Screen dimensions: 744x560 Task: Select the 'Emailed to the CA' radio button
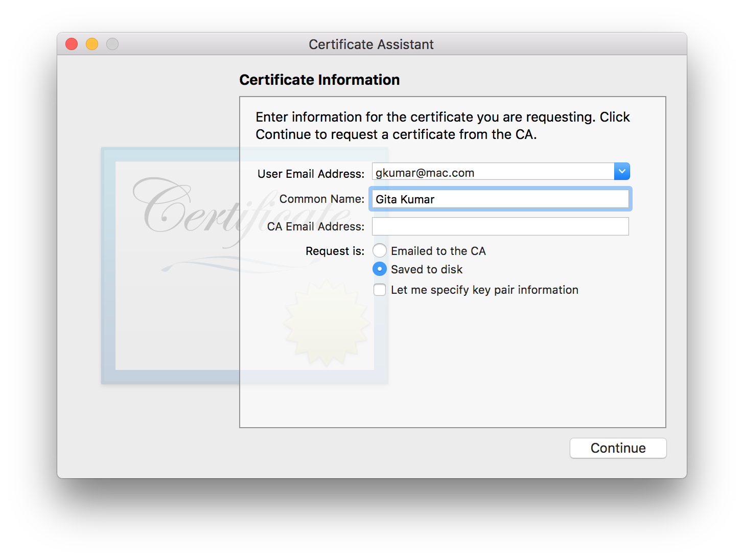click(380, 250)
